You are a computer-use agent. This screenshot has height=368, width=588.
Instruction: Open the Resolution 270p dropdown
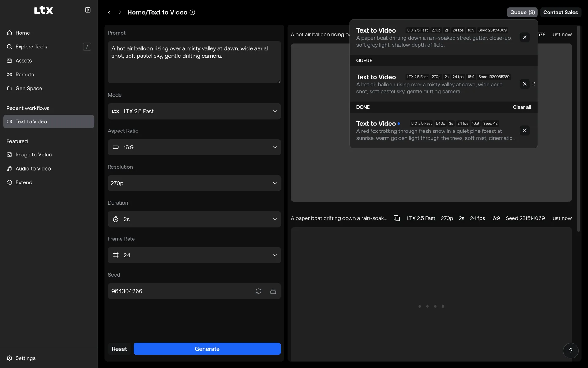tap(194, 183)
